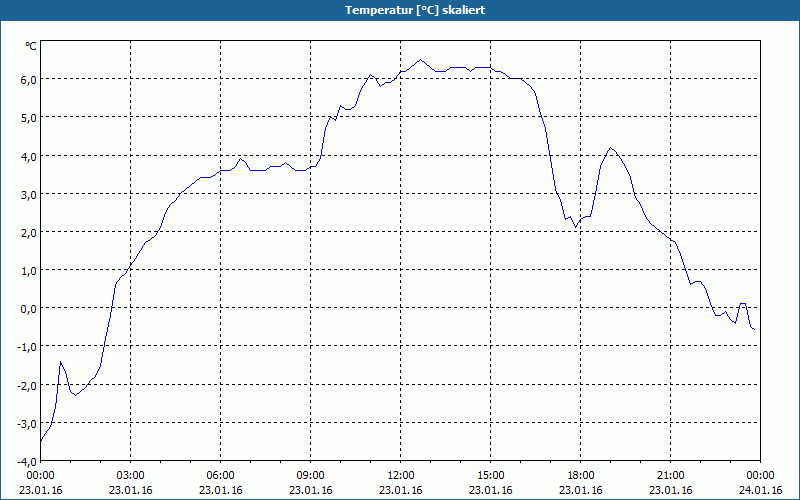
Task: Select the 1,0 y-axis label
Action: [x=29, y=270]
